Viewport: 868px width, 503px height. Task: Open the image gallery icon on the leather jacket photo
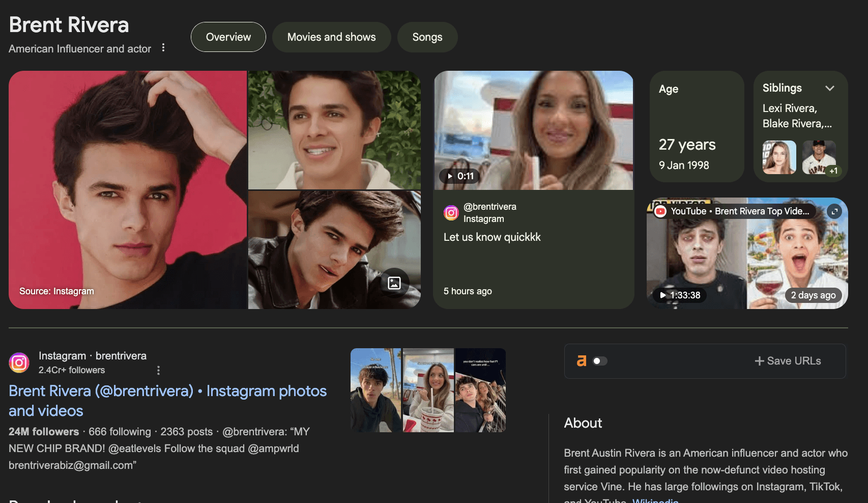tap(395, 283)
